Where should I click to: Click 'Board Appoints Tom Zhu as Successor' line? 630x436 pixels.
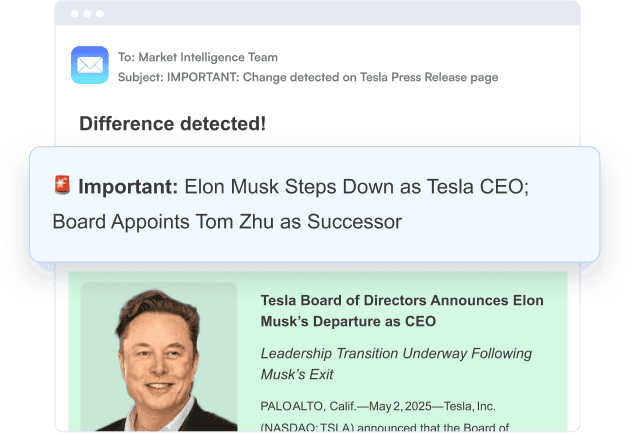[227, 221]
